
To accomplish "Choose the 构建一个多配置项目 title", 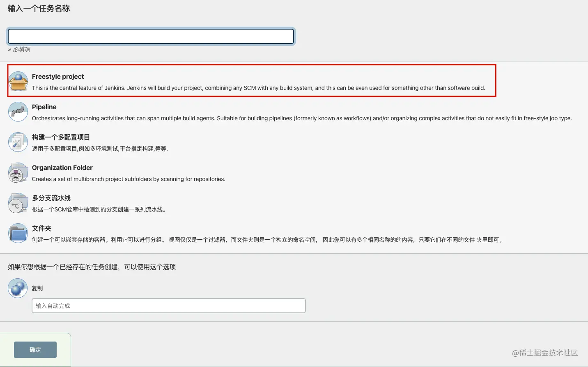I will [x=61, y=137].
